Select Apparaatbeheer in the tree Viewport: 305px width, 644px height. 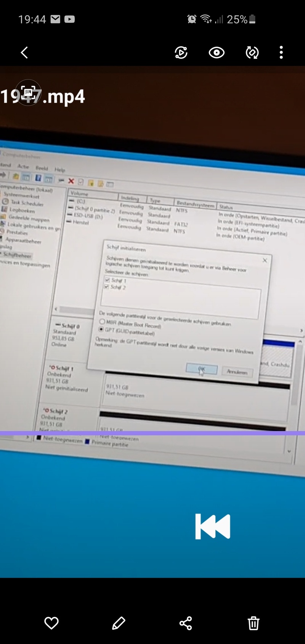tap(23, 241)
